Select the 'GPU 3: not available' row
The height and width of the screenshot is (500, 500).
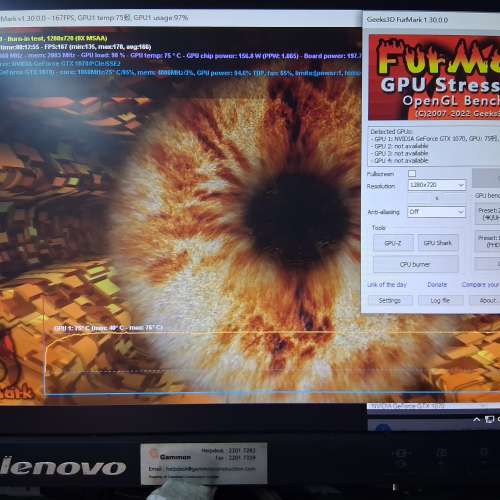400,153
